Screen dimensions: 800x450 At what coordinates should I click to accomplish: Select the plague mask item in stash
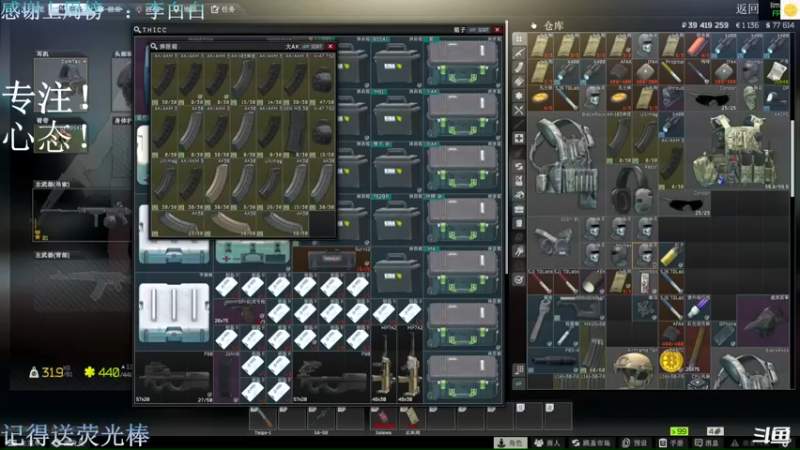762,321
